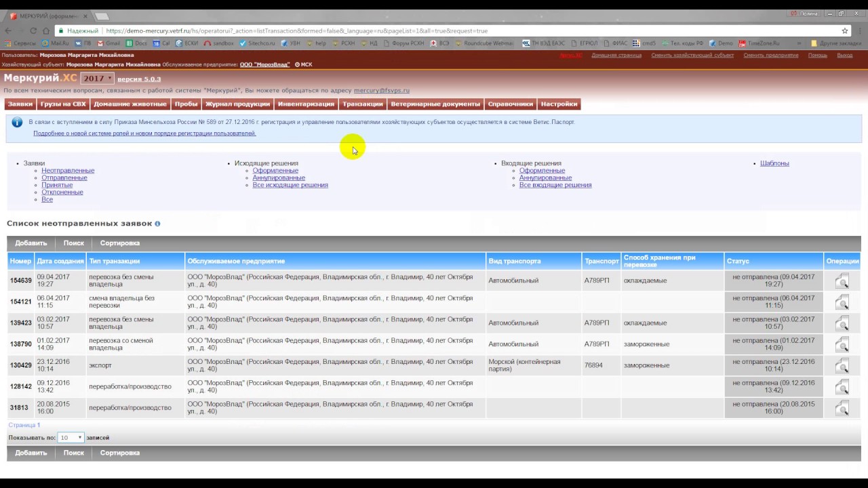Viewport: 868px width, 488px height.
Task: Click Сменить предприятие header link
Action: (x=771, y=55)
